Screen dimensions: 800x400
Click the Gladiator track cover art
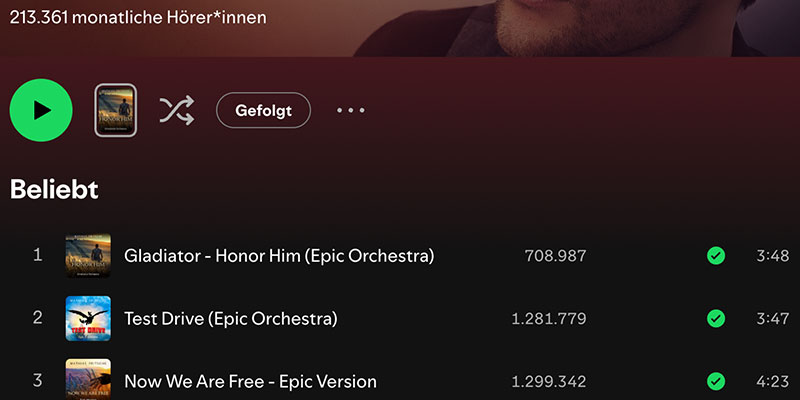coord(88,256)
